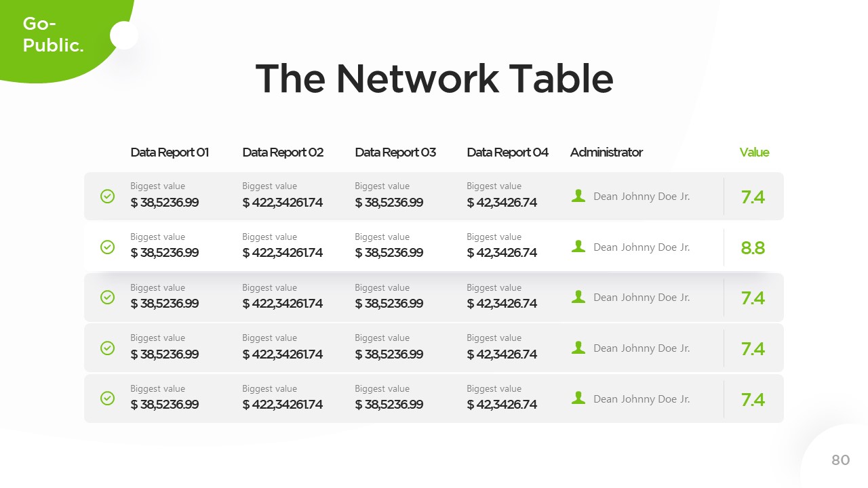Click the Go-Public. logo text
This screenshot has height=488, width=868.
pyautogui.click(x=53, y=35)
